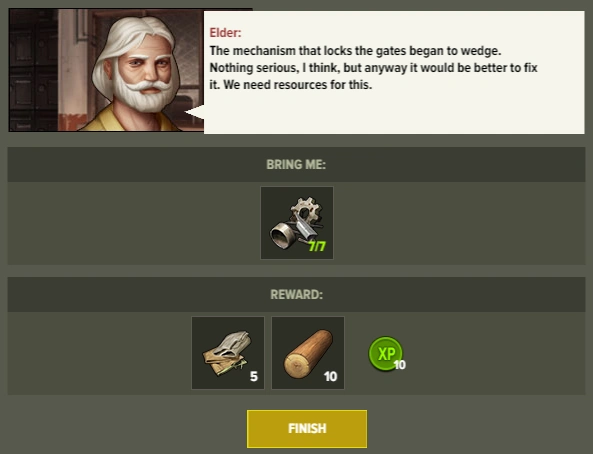Screen dimensions: 593x454
Task: Click the wooden log reward icon
Action: coord(308,353)
